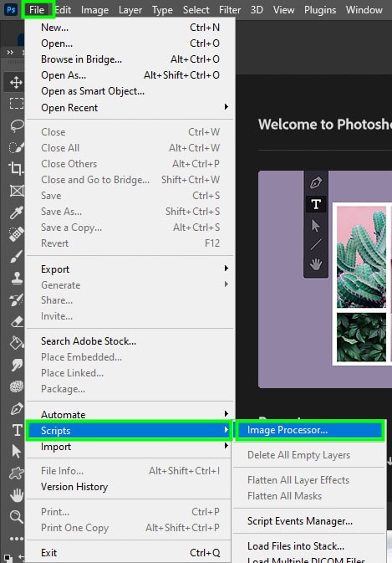Open the Edit menu
This screenshot has width=392, height=563.
click(64, 10)
